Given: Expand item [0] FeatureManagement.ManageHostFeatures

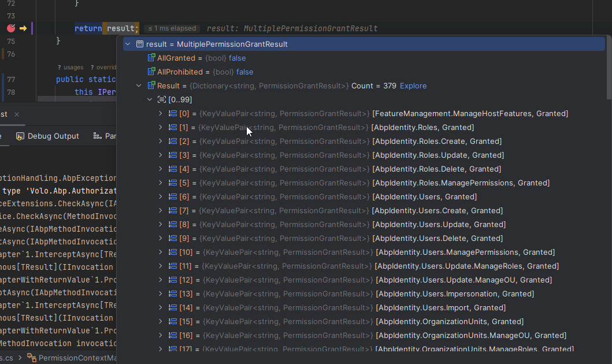Looking at the screenshot, I should coord(161,114).
